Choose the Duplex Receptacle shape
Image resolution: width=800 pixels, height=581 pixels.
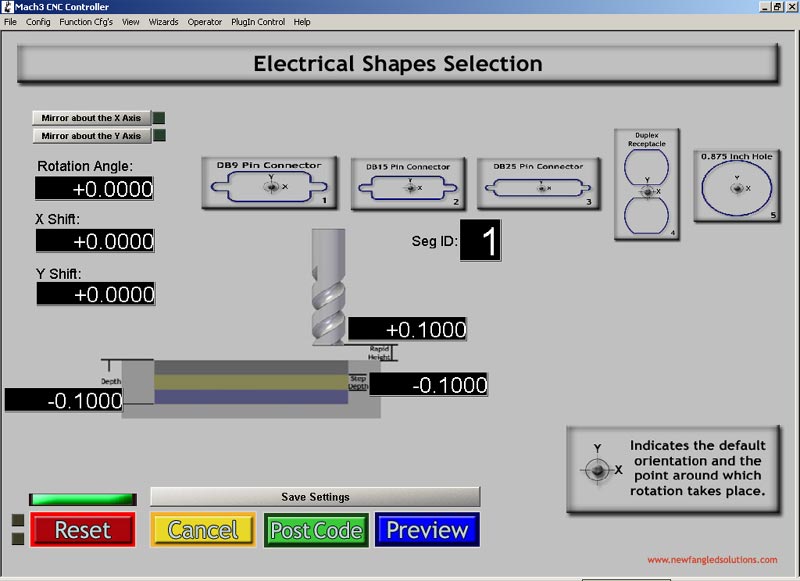pos(646,184)
